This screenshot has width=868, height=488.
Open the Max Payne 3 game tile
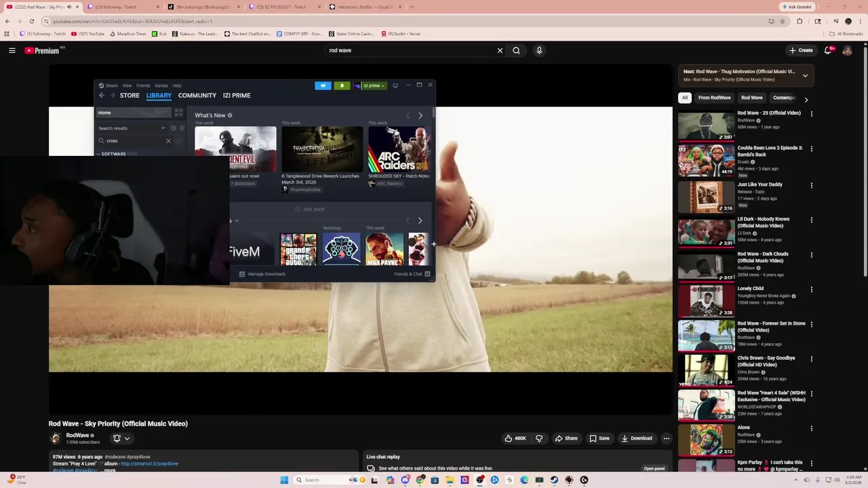[x=384, y=249]
